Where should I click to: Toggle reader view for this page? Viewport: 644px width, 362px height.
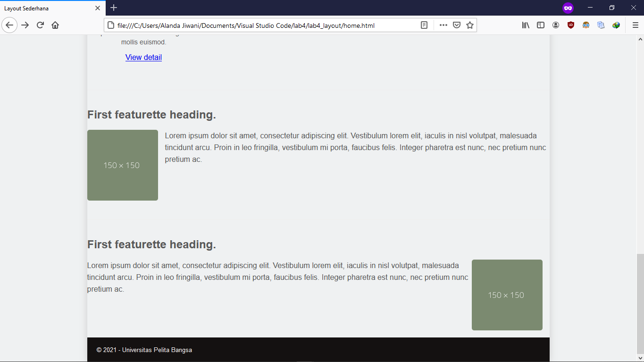tap(424, 25)
